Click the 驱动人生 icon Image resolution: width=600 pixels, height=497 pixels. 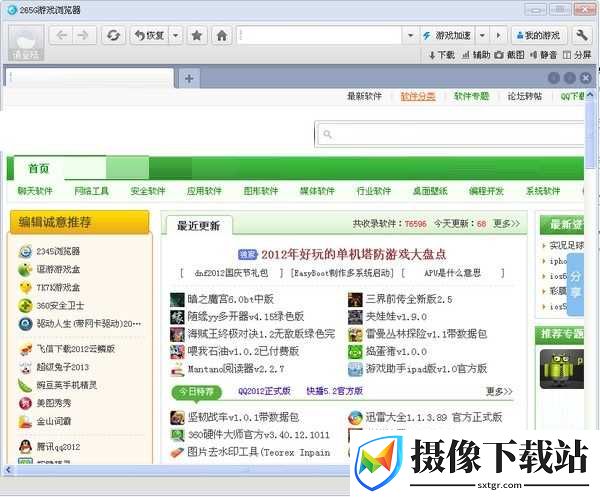coord(25,324)
